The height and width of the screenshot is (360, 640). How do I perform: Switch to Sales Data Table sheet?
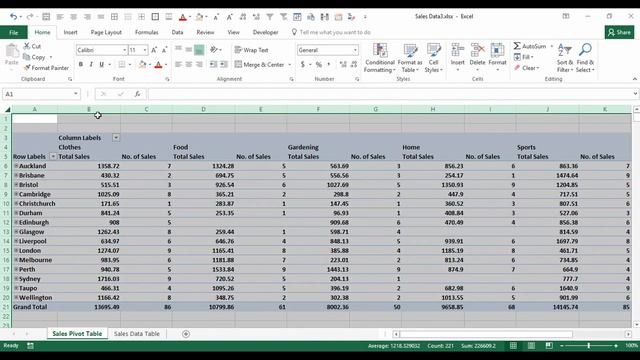point(137,334)
